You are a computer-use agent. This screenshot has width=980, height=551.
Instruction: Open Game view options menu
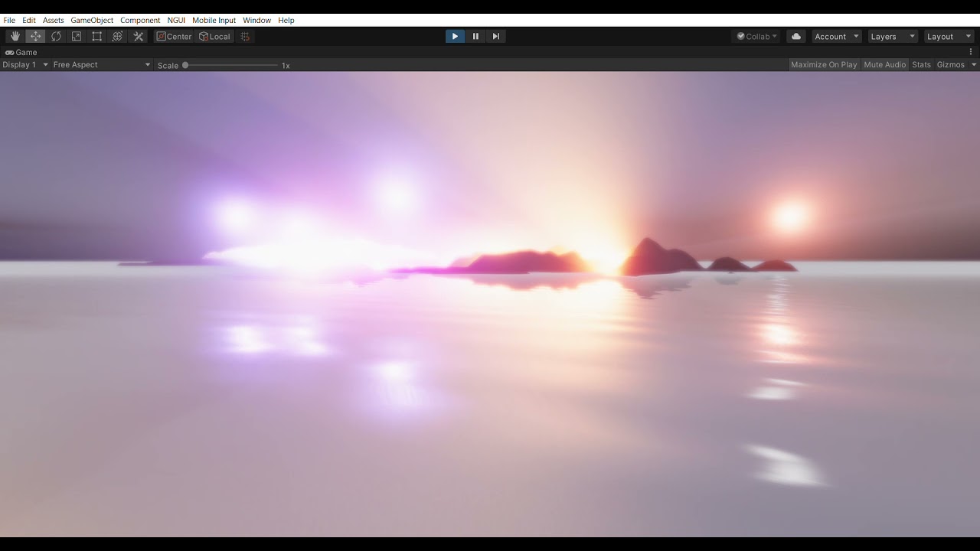pos(971,52)
